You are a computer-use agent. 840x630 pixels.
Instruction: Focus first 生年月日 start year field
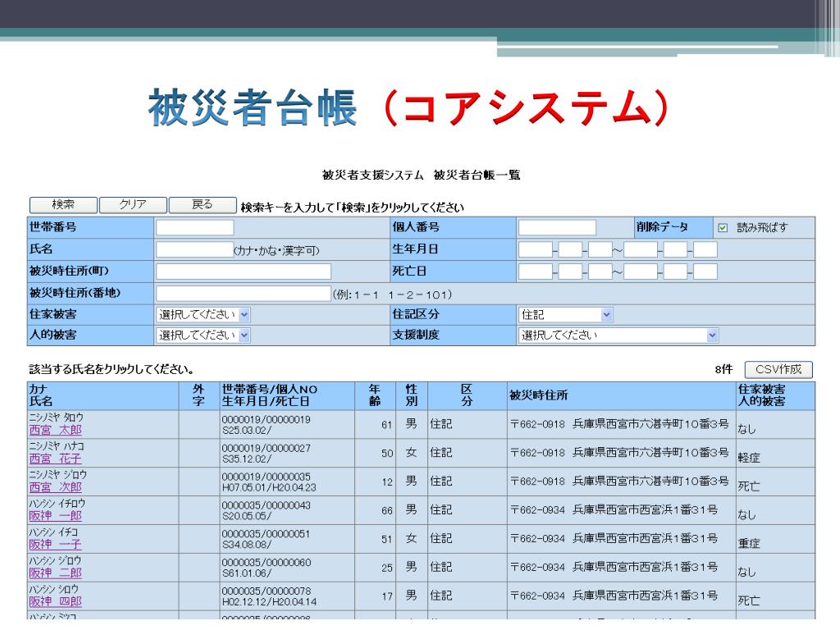535,249
